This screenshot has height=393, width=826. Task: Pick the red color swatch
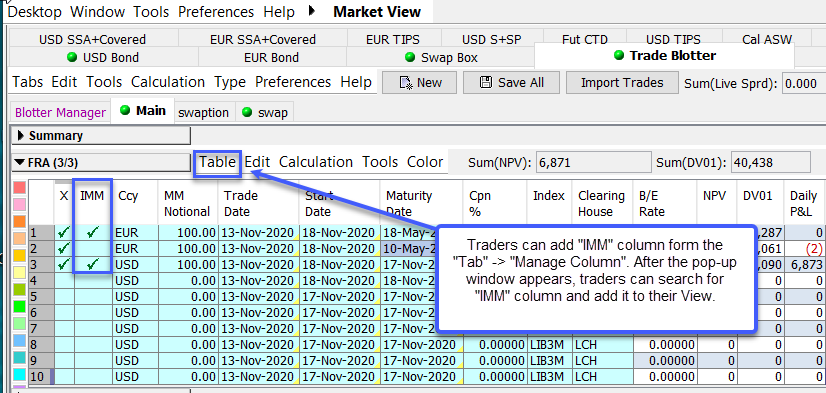[19, 188]
